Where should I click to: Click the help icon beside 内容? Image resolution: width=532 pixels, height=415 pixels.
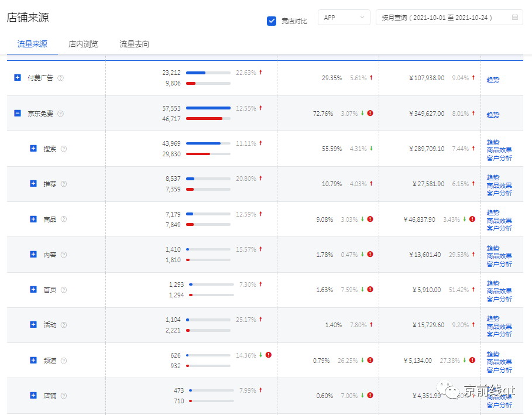[63, 255]
